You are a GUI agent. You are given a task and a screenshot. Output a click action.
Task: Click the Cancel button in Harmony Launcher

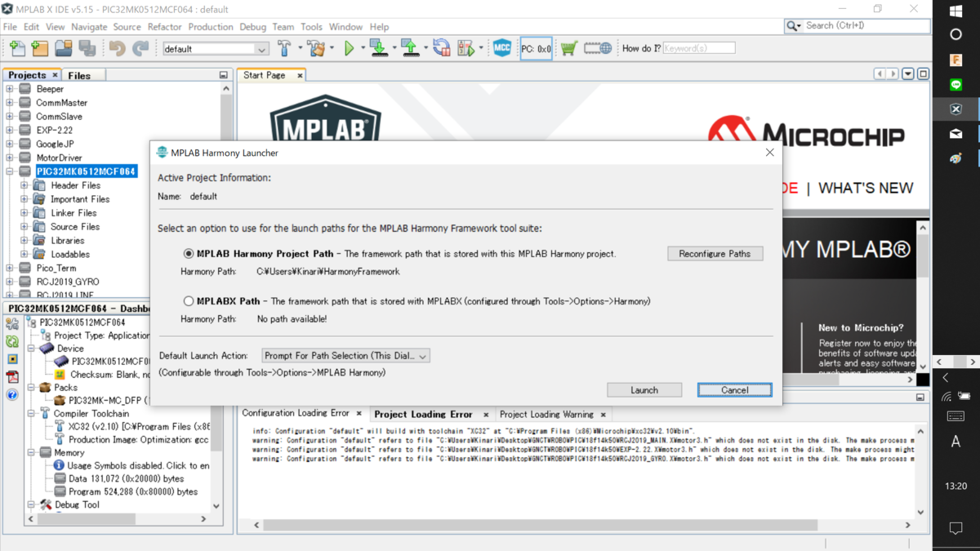click(735, 390)
